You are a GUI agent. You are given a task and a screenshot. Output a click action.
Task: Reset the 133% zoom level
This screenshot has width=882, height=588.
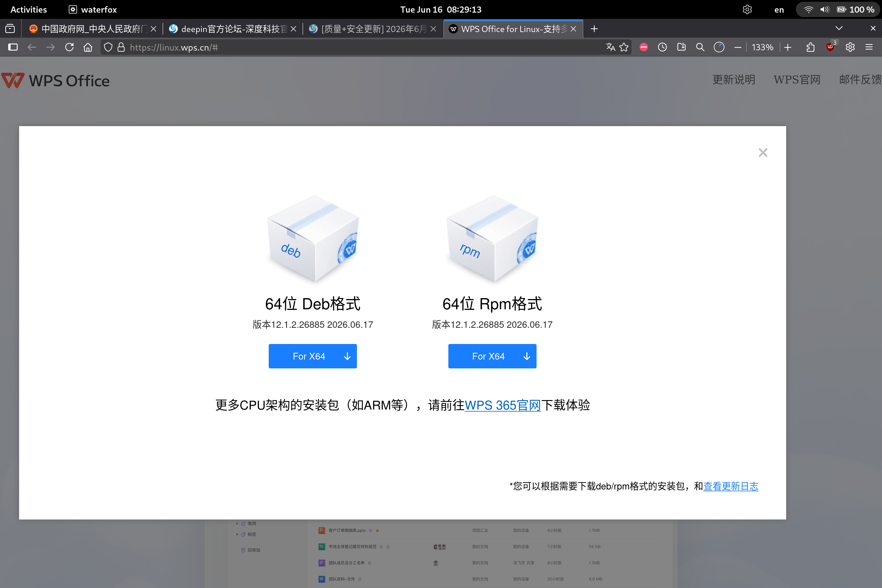pyautogui.click(x=762, y=47)
